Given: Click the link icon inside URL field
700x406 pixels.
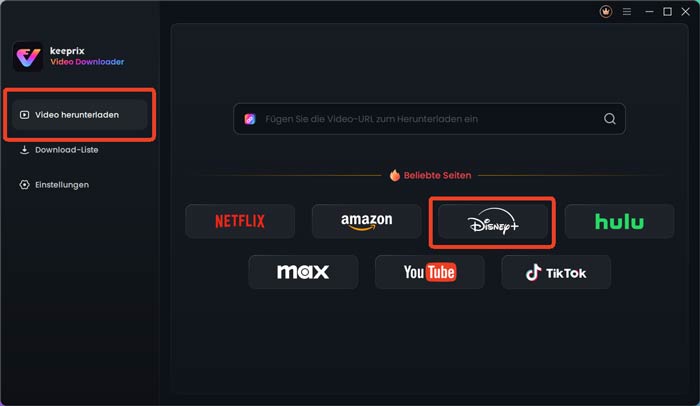Looking at the screenshot, I should 250,119.
